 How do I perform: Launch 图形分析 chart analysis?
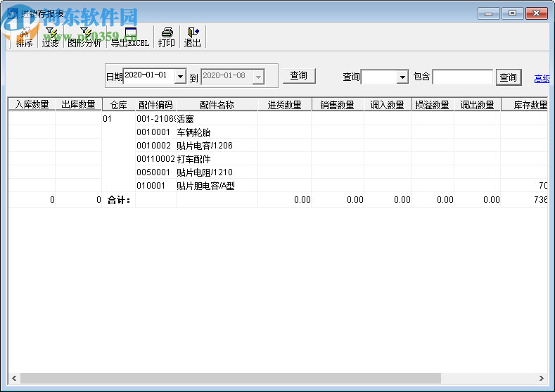tap(84, 37)
